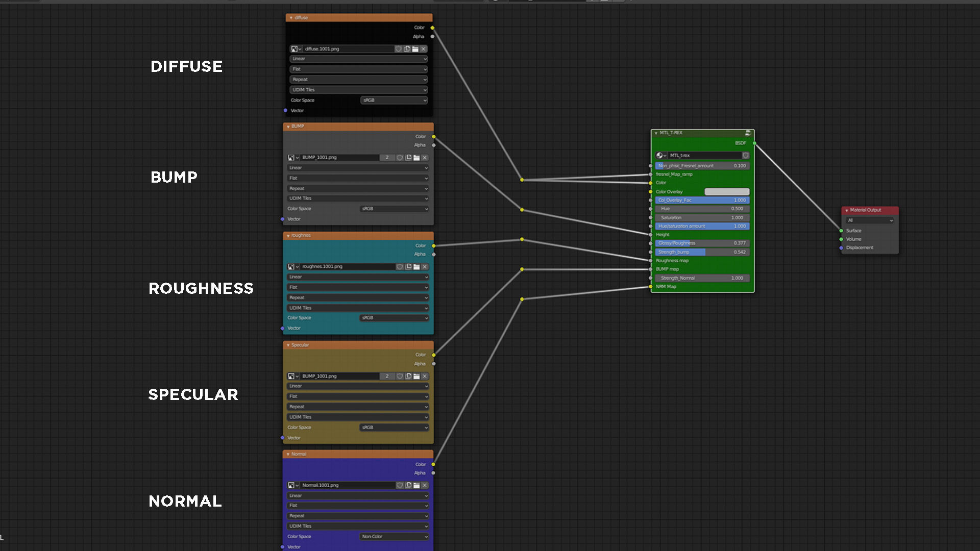980x551 pixels.
Task: Click new image copy icon in BUMP node
Action: click(x=408, y=158)
